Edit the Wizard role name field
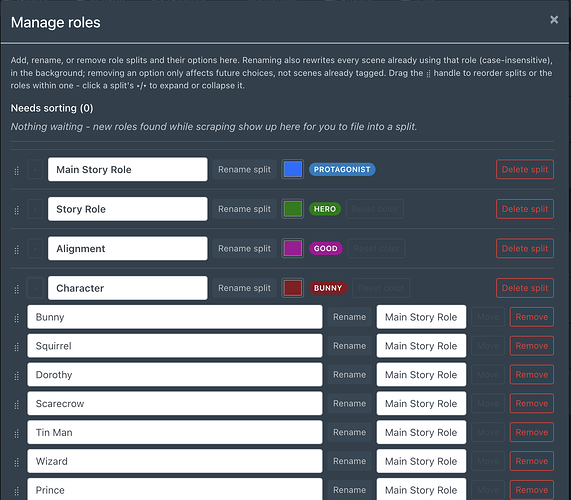This screenshot has height=500, width=571. (175, 461)
